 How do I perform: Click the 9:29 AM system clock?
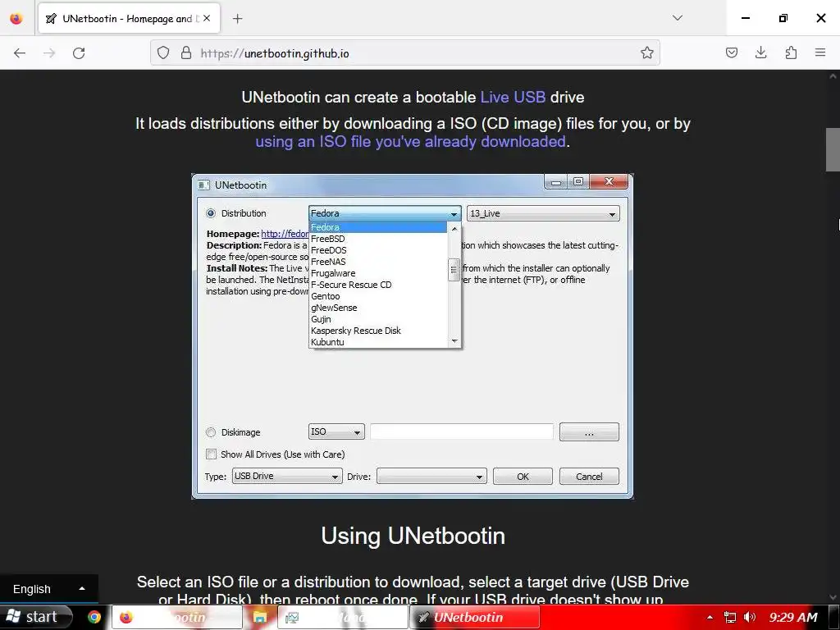click(x=793, y=617)
